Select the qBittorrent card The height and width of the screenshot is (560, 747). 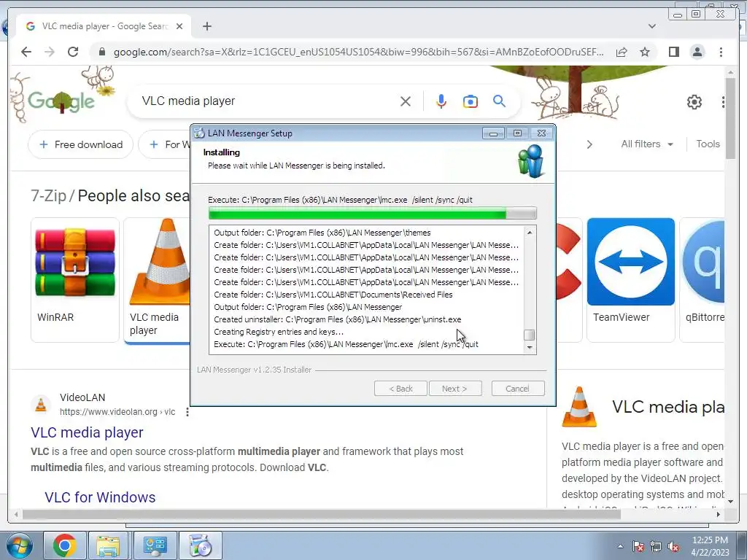click(x=703, y=280)
